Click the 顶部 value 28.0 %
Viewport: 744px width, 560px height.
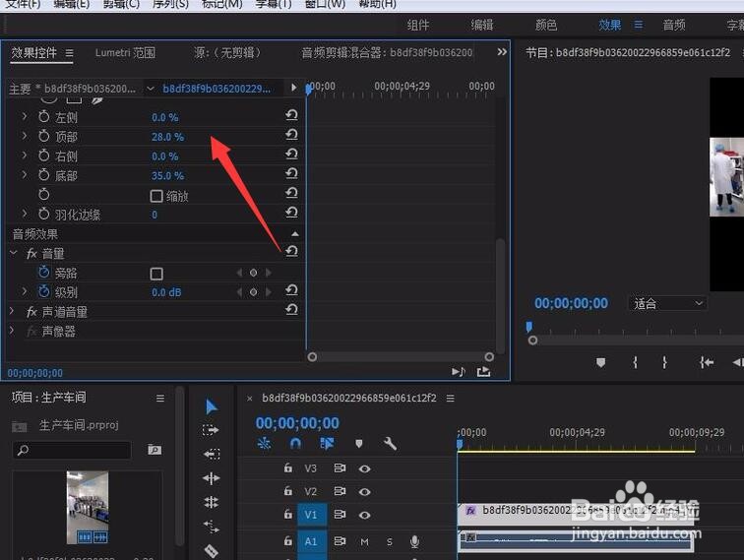coord(167,137)
